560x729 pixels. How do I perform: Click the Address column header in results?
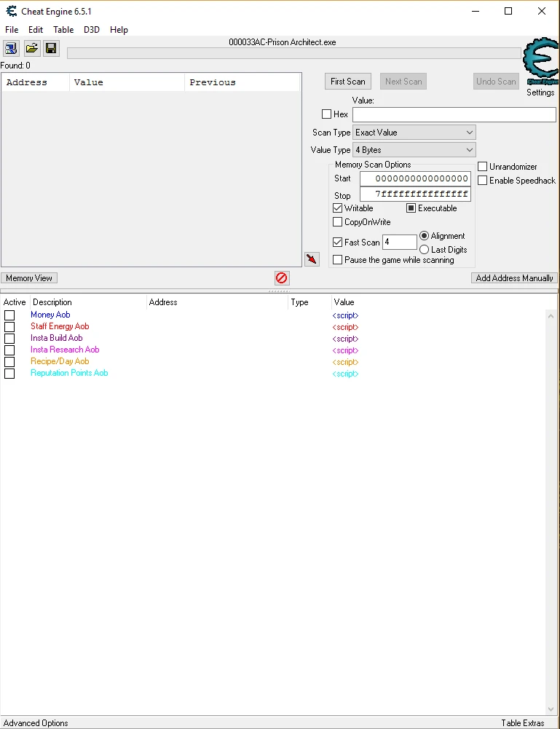[x=36, y=82]
